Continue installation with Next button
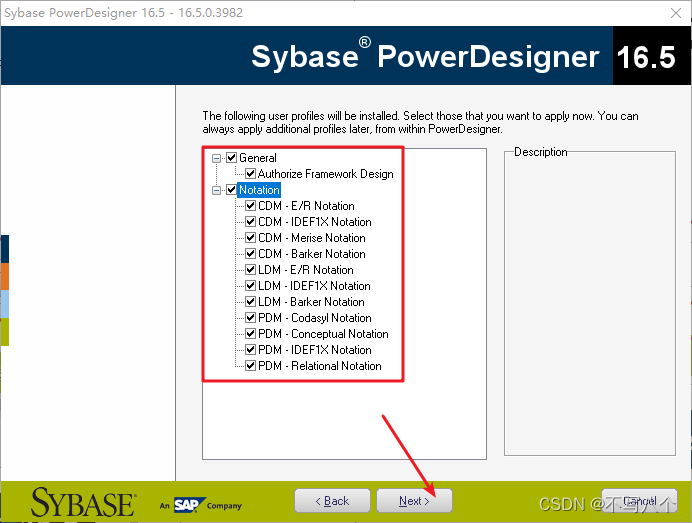 [414, 500]
